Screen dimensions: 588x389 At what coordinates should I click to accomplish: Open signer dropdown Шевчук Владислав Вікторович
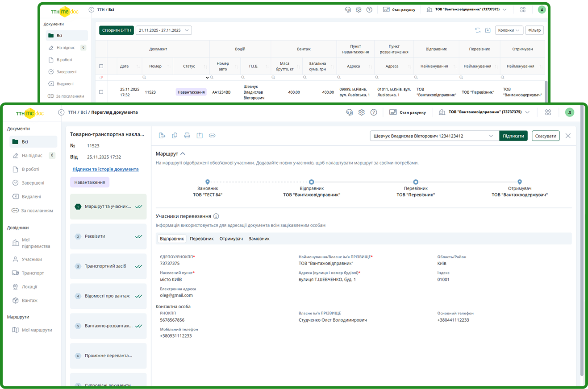coord(434,136)
